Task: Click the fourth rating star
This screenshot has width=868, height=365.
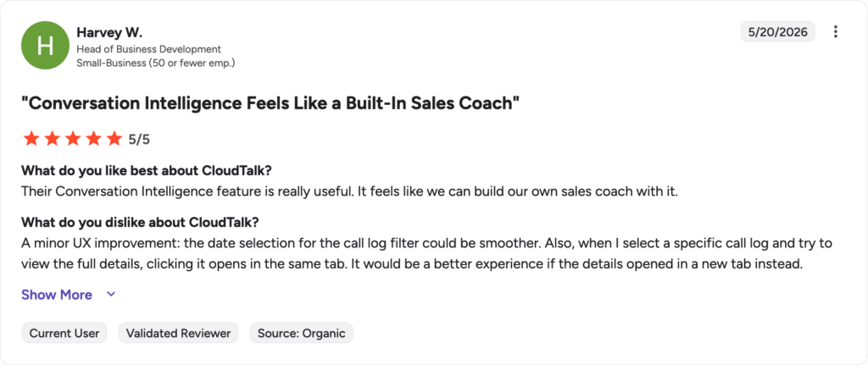Action: click(93, 139)
